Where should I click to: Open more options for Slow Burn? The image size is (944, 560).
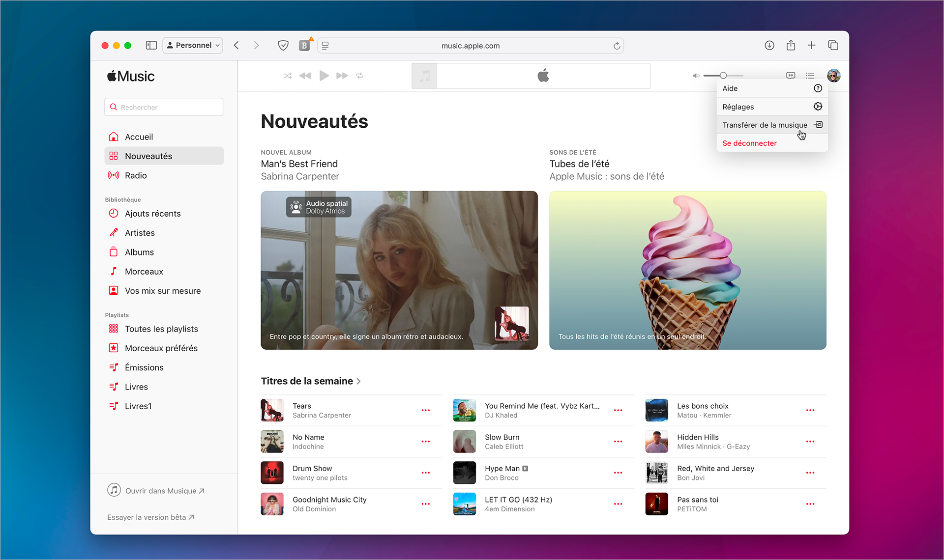pyautogui.click(x=618, y=442)
